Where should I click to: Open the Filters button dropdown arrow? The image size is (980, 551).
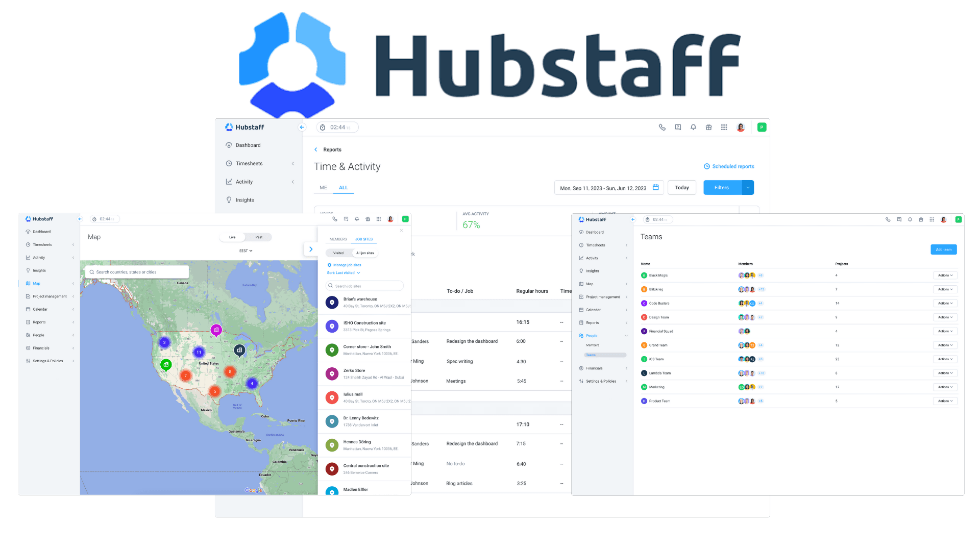[x=748, y=188]
